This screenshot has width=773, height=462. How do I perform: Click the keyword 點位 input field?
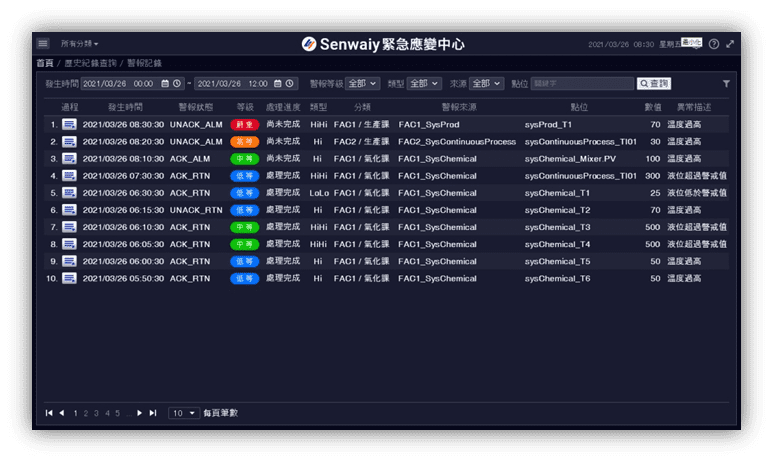point(582,84)
